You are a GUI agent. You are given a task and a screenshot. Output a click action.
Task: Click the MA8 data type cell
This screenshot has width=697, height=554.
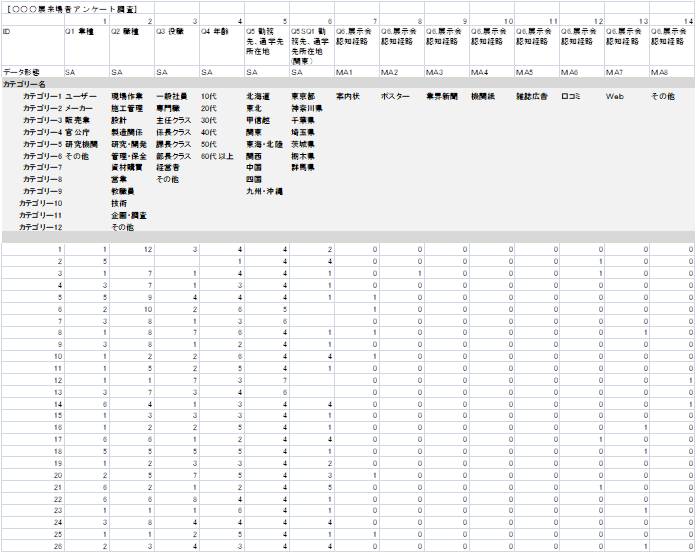coord(660,73)
